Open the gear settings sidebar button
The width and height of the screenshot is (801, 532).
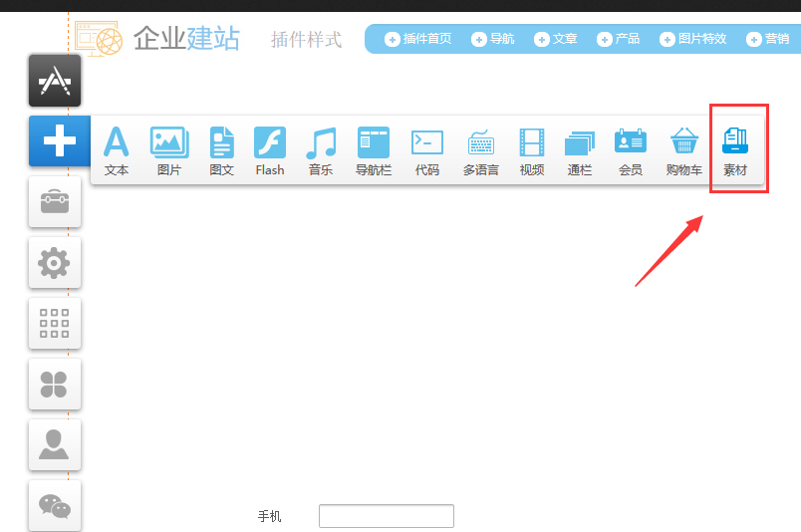tap(54, 263)
